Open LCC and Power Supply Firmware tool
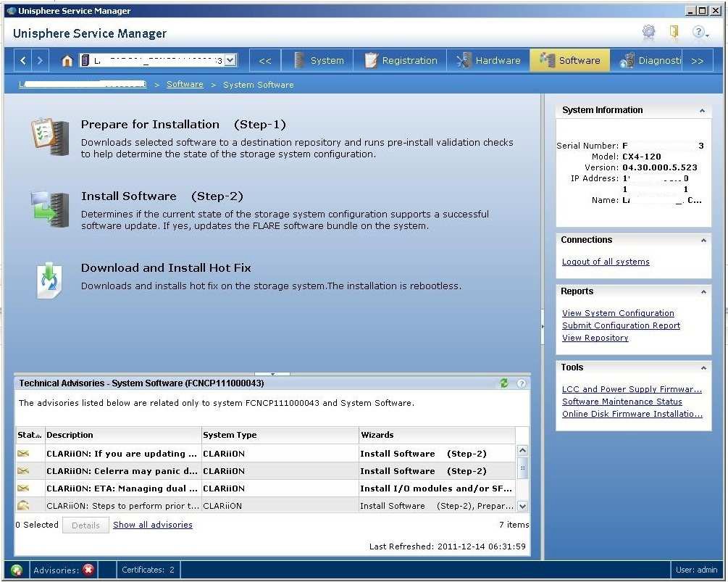This screenshot has width=728, height=582. pos(632,389)
